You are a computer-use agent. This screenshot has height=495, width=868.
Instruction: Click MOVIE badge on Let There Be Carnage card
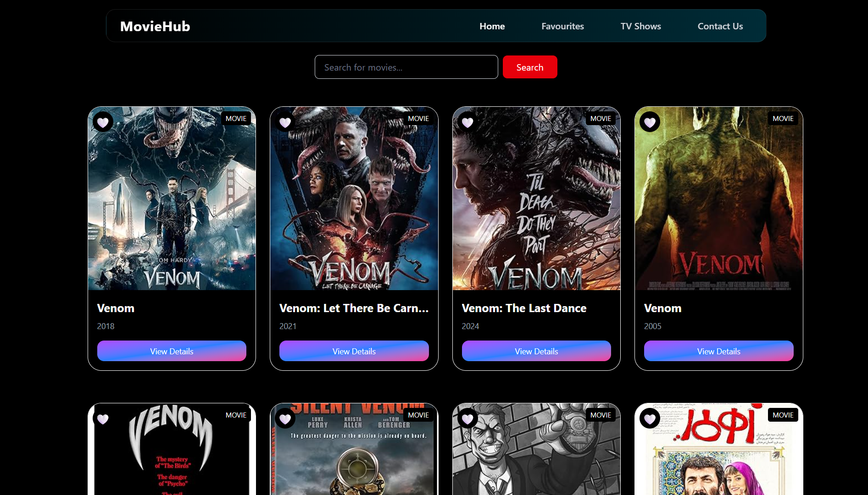[x=418, y=119]
